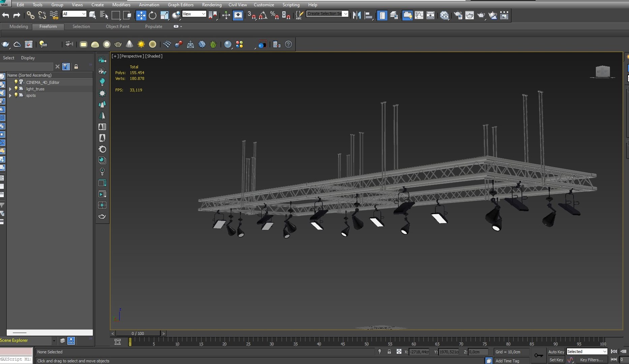Click the Set Key button
Image resolution: width=629 pixels, height=364 pixels.
[556, 360]
